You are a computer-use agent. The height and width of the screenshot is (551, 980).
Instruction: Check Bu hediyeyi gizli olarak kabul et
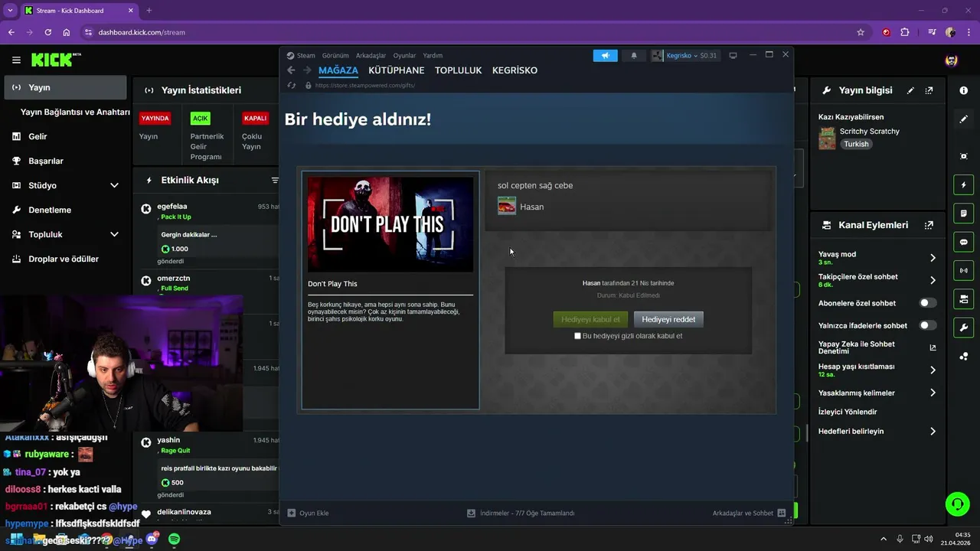click(x=577, y=336)
